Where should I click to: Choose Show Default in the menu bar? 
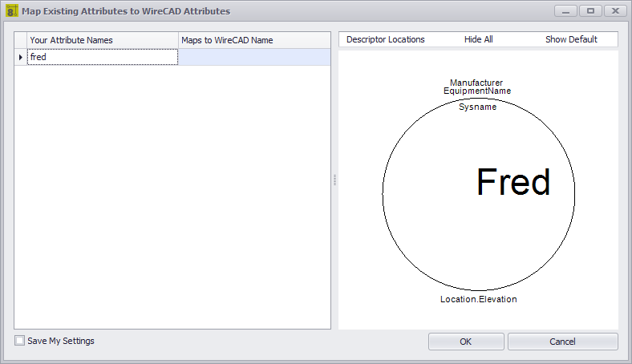[571, 39]
